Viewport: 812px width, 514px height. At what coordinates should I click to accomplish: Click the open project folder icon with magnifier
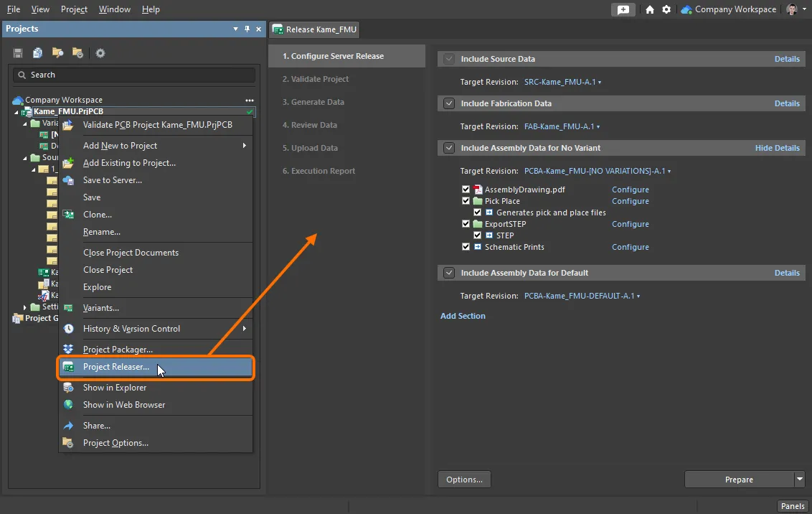click(x=57, y=53)
